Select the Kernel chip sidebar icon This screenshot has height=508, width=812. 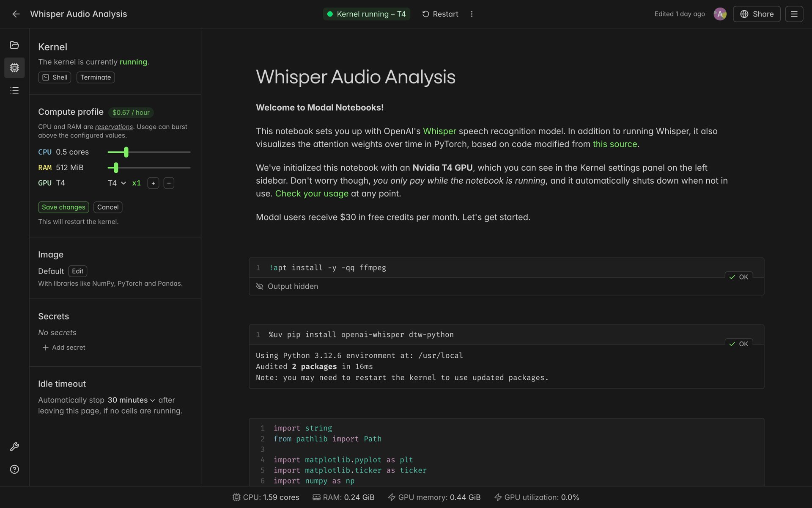click(14, 68)
